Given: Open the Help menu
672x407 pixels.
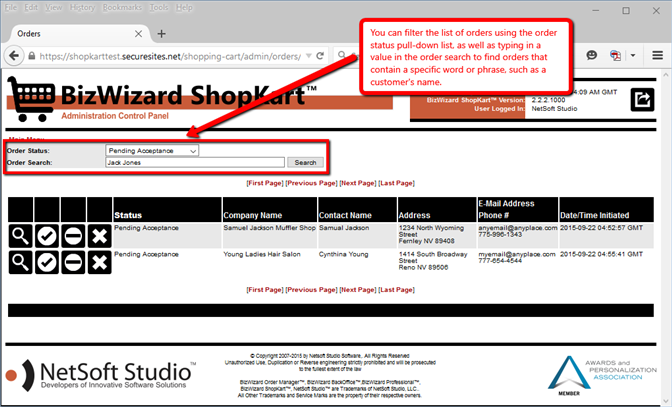Looking at the screenshot, I should pos(184,7).
